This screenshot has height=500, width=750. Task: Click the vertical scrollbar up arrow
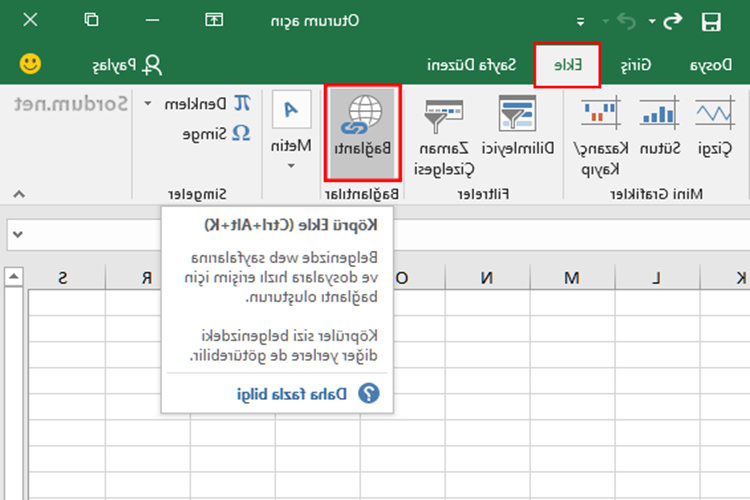[13, 277]
